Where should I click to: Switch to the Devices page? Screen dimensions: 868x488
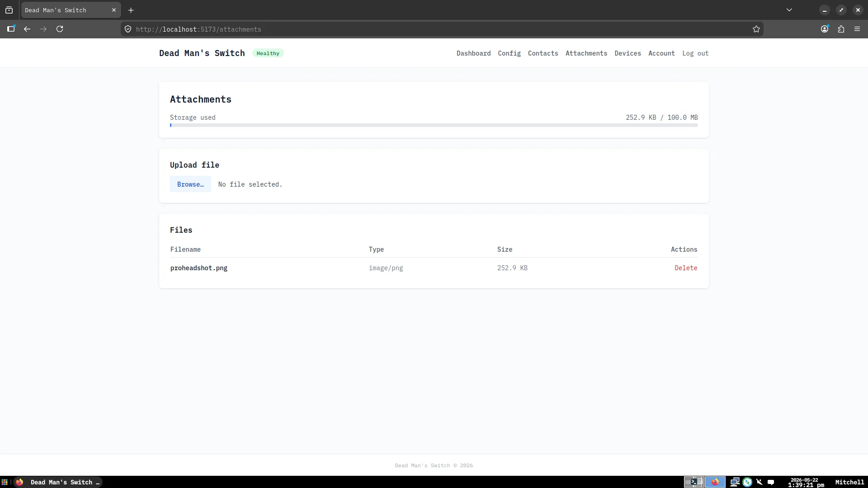(627, 53)
